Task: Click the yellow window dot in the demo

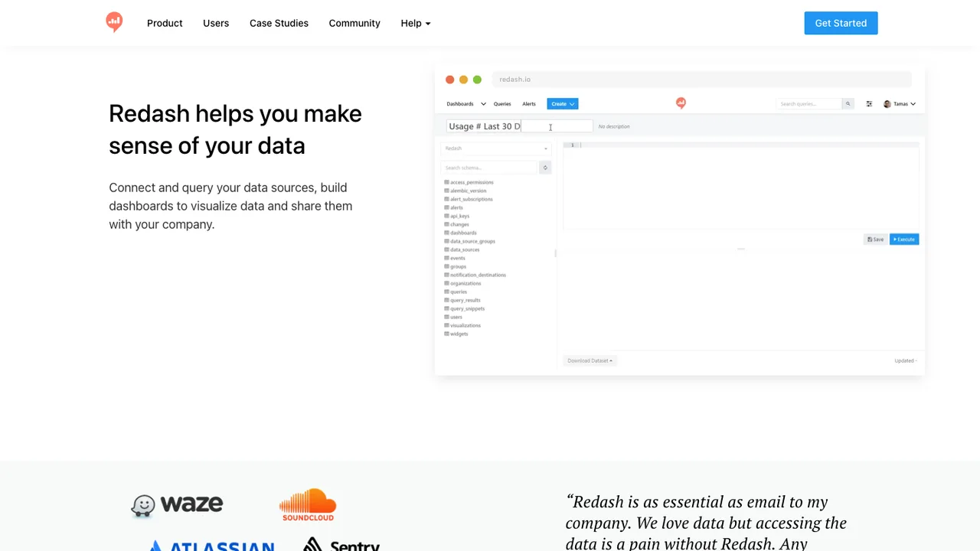Action: point(463,80)
